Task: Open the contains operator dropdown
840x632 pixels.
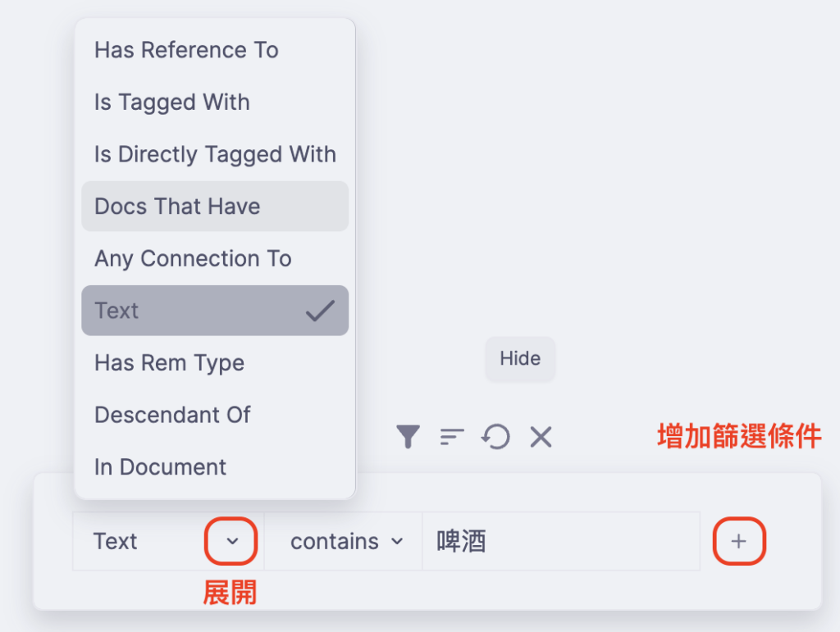Action: (x=346, y=541)
